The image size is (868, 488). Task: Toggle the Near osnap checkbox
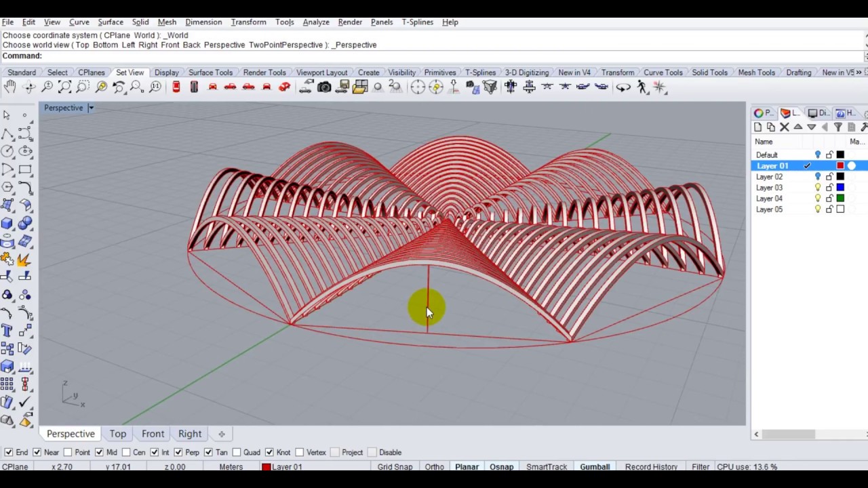click(37, 452)
